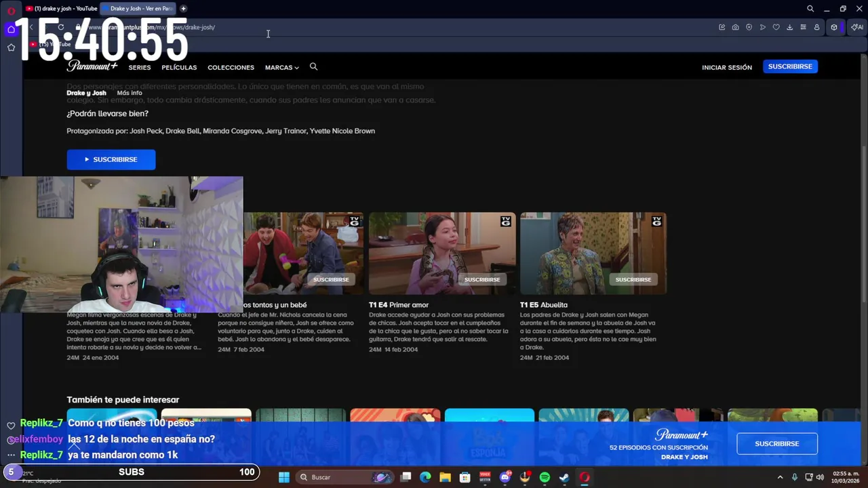Open Voicemeeter from the taskbar
Image resolution: width=868 pixels, height=488 pixels.
[x=485, y=477]
